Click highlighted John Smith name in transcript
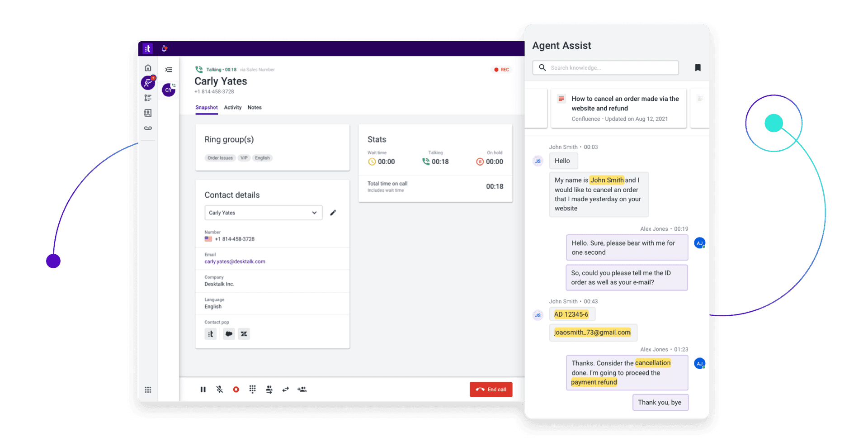The image size is (868, 442). pos(607,180)
